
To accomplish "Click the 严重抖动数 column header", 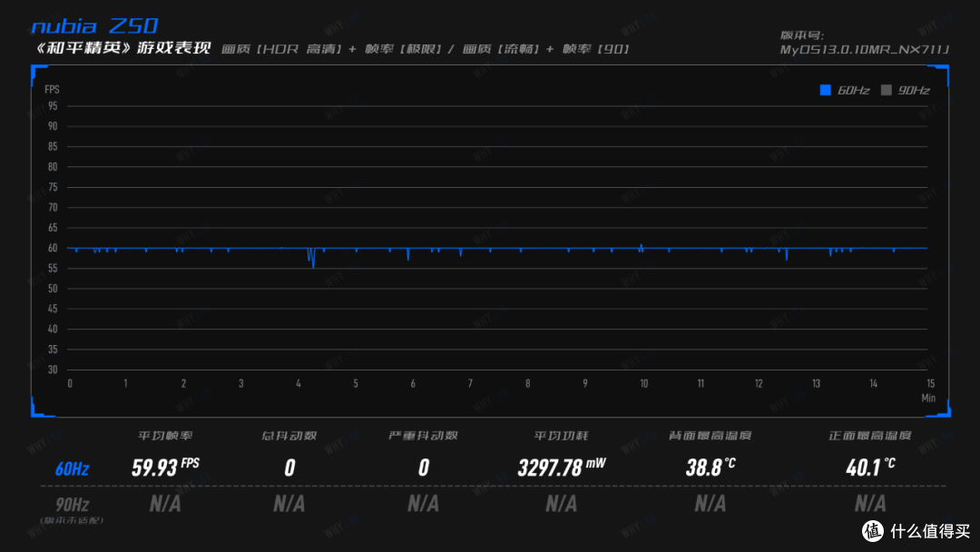I will (x=423, y=436).
